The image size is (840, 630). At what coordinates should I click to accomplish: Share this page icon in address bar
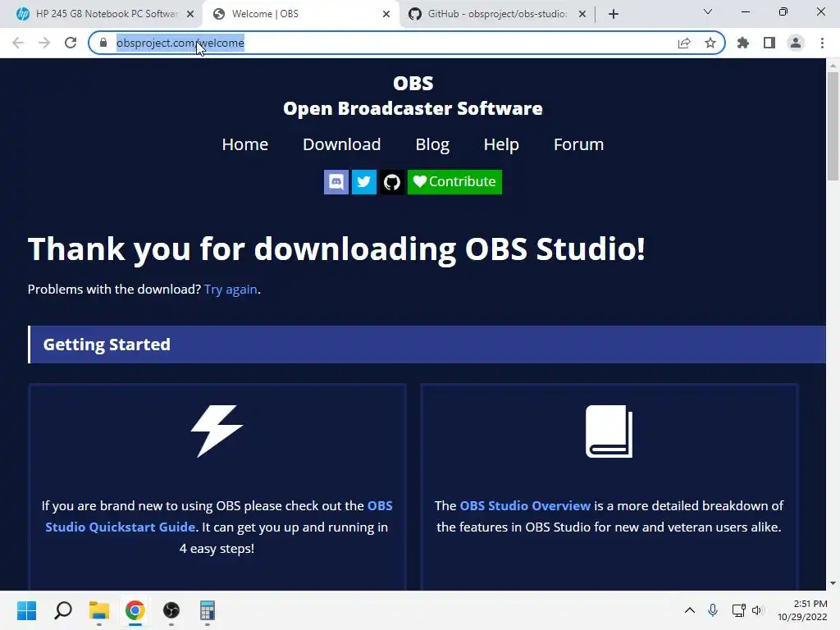coord(684,43)
